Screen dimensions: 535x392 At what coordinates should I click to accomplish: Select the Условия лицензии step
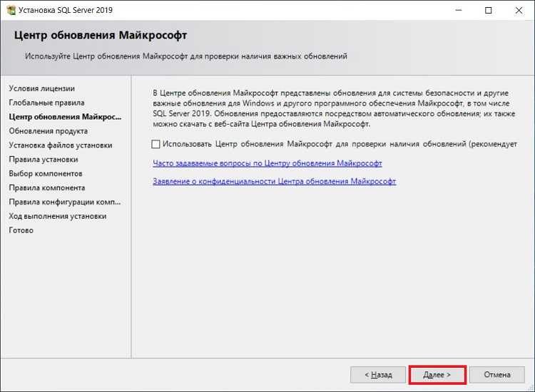(41, 88)
